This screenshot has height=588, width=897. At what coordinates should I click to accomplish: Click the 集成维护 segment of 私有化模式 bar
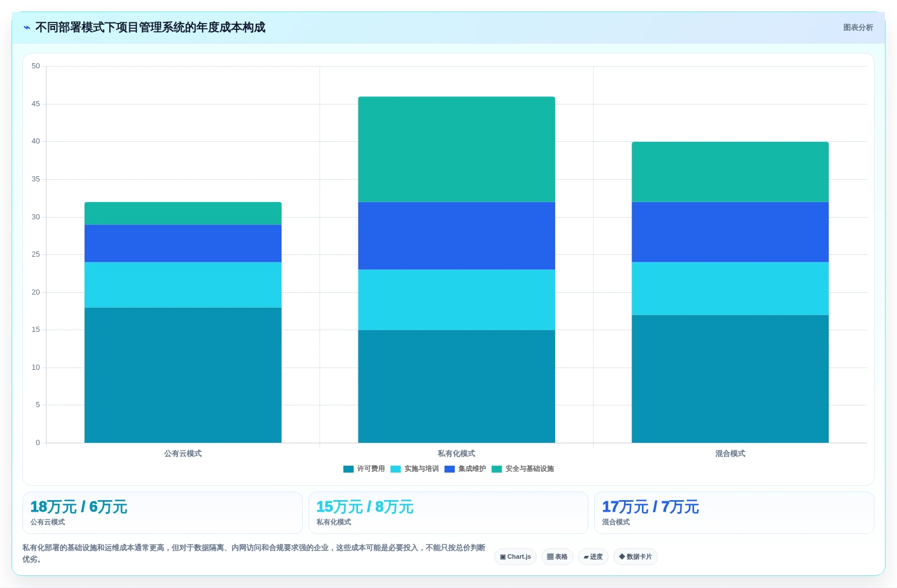pyautogui.click(x=456, y=236)
